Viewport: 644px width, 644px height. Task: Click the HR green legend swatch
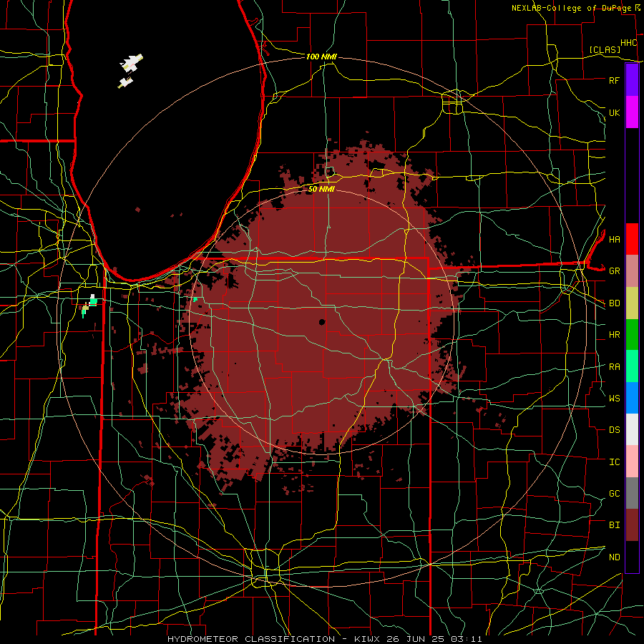(x=632, y=335)
